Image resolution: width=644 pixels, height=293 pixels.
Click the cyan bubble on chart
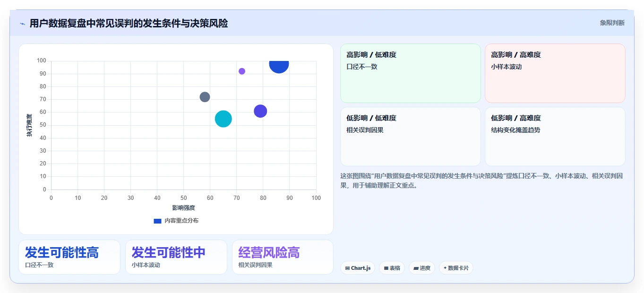(x=223, y=119)
